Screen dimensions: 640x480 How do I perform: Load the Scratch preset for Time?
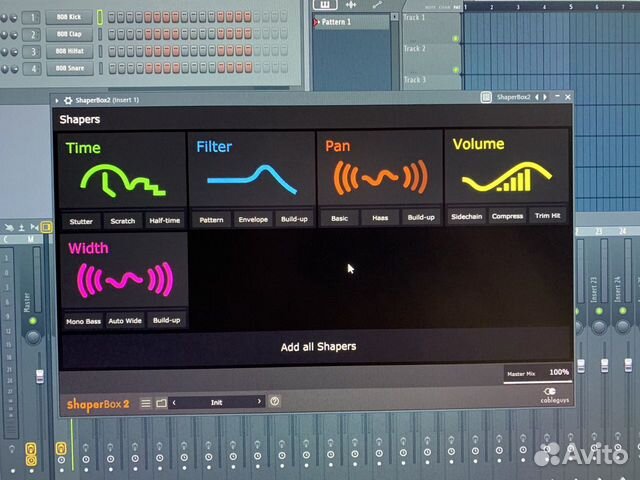122,221
